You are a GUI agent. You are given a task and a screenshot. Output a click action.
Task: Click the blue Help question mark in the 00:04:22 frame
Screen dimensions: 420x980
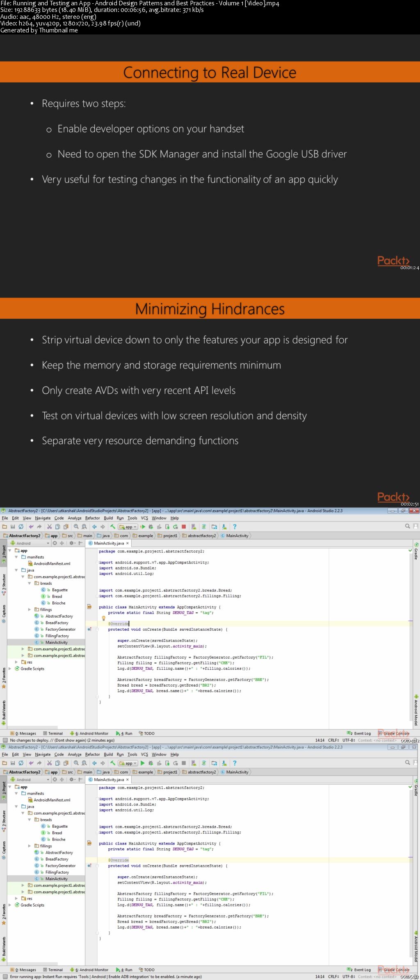[235, 527]
